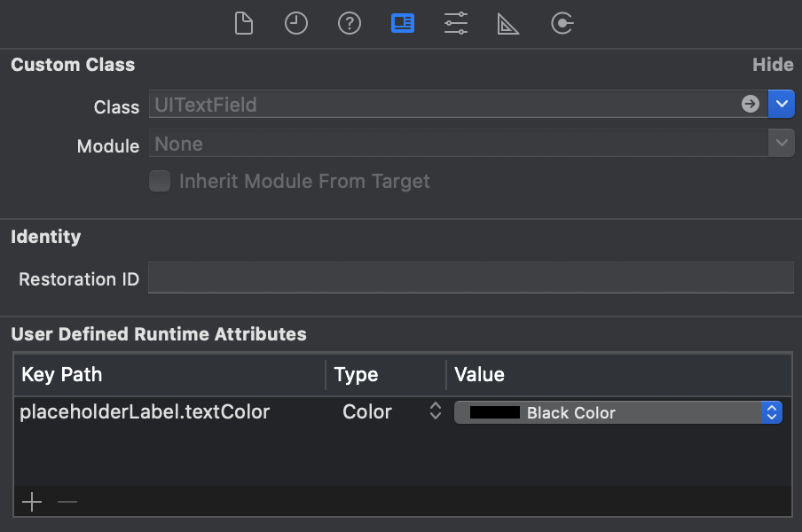Open the Value dropdown for Black Color
The image size is (802, 532).
coord(771,411)
